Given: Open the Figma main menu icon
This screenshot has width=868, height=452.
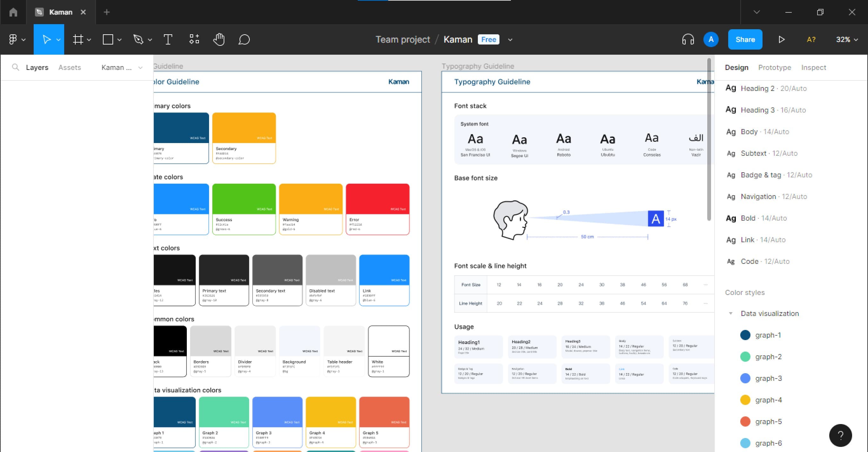Looking at the screenshot, I should point(13,39).
